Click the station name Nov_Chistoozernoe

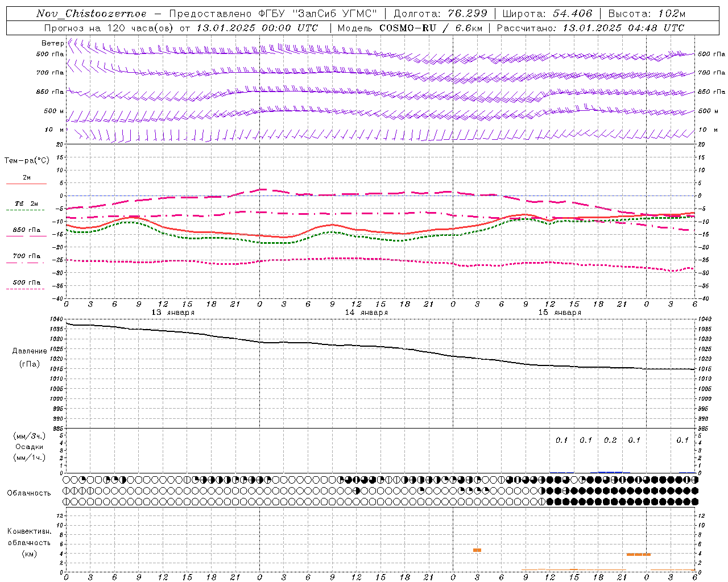91,14
